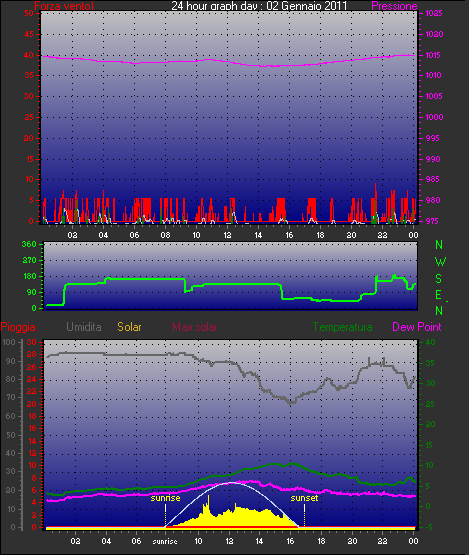The image size is (469, 555).
Task: Select the Pioggia legend label
Action: tap(18, 327)
